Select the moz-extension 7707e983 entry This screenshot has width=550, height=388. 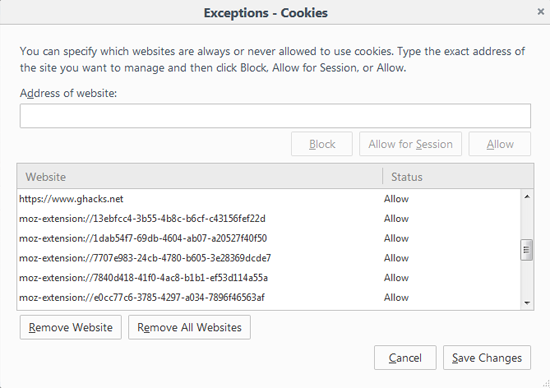(x=269, y=258)
